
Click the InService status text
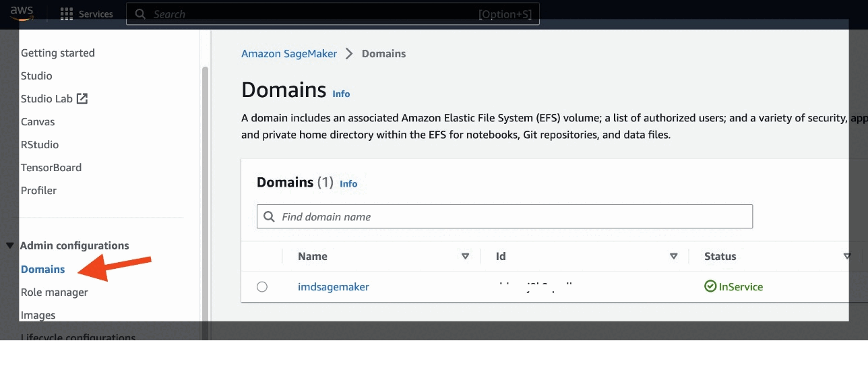[741, 287]
